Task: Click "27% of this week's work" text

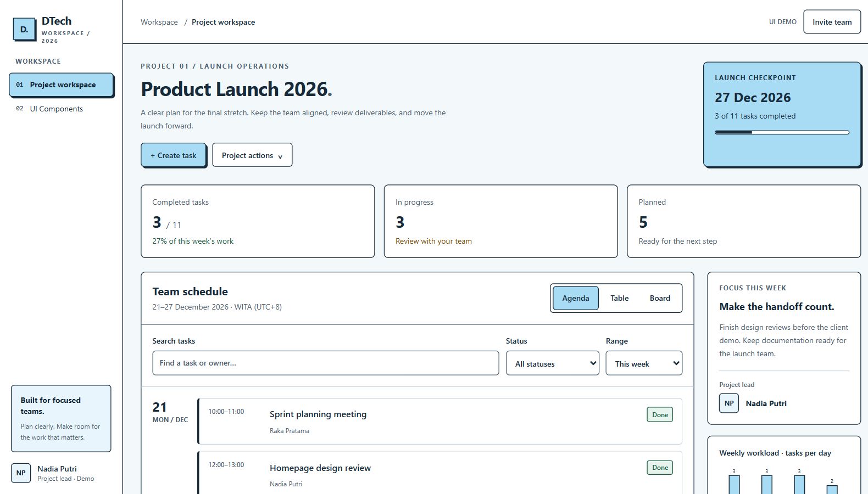Action: 193,241
